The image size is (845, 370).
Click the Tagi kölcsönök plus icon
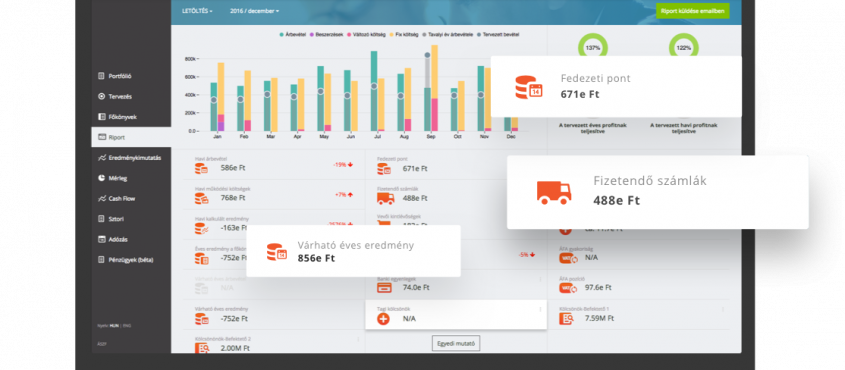coord(383,319)
